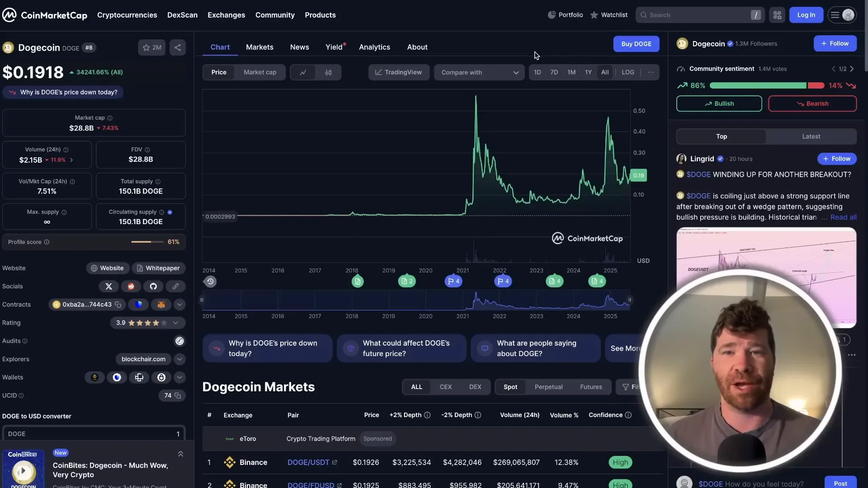Vote Bearish on community sentiment
Viewport: 868px width, 488px height.
tap(812, 103)
